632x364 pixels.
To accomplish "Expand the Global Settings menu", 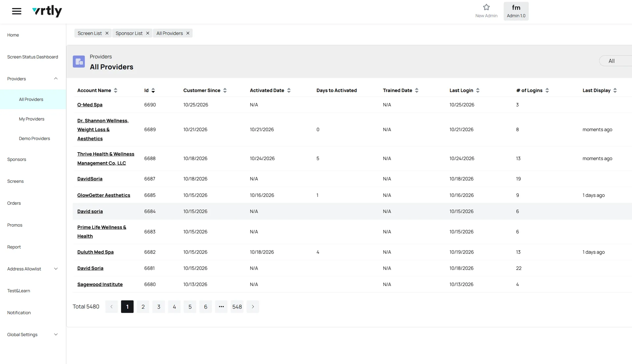I will coord(56,335).
